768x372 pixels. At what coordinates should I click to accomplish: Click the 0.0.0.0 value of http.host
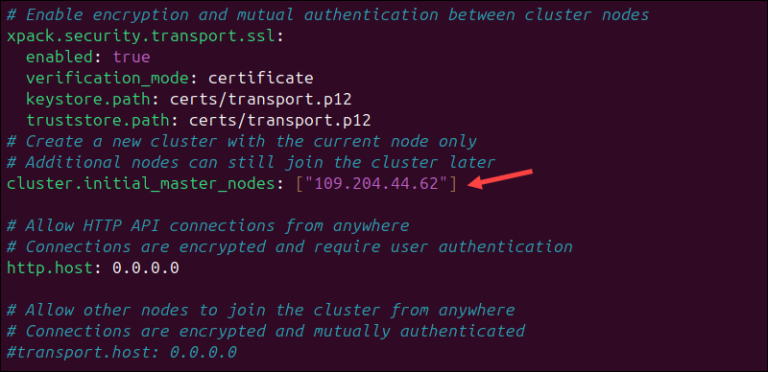coord(146,268)
